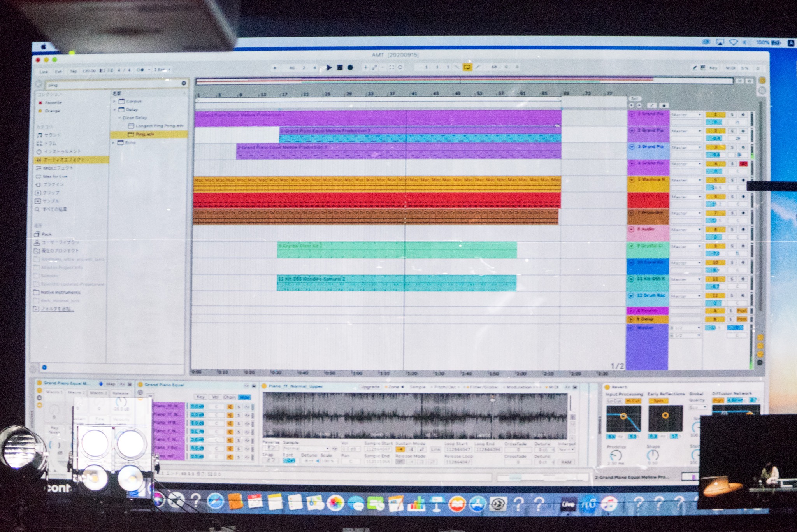Open the ドラム browser category

[47, 143]
